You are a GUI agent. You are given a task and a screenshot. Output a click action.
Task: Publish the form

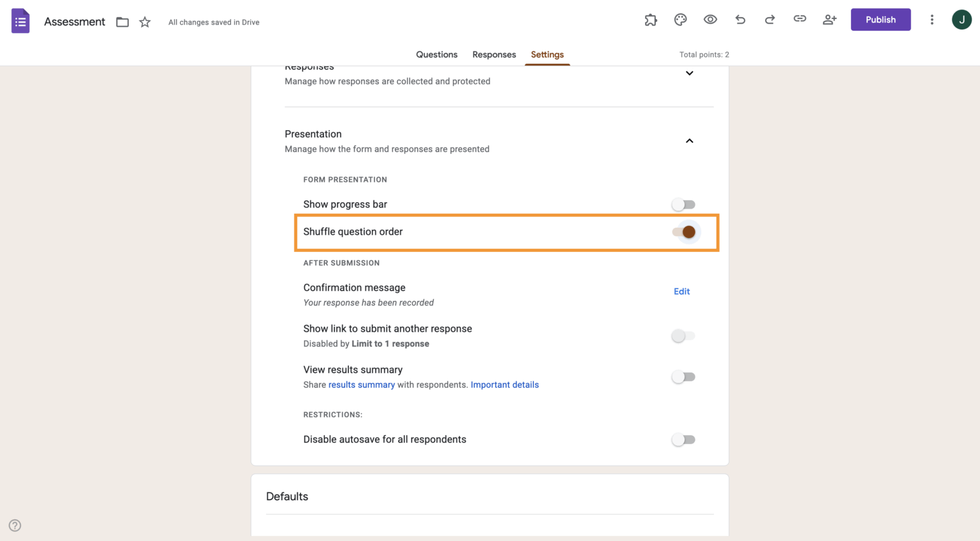[x=880, y=19]
